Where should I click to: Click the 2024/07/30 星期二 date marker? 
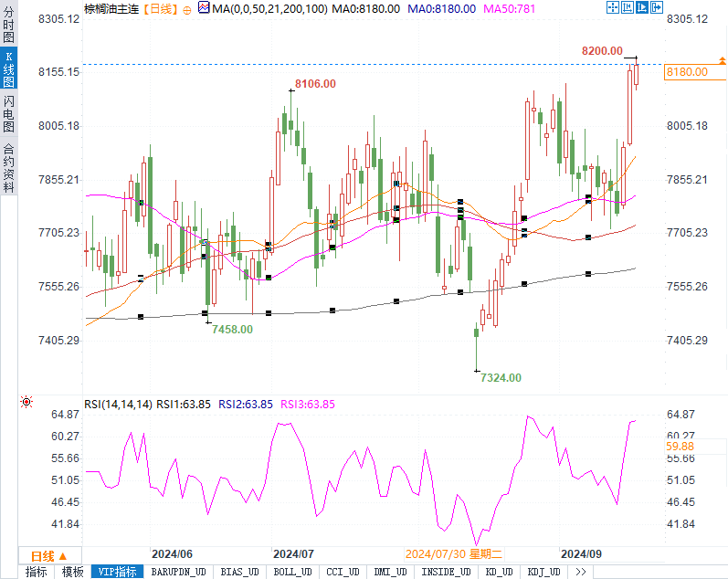(454, 554)
